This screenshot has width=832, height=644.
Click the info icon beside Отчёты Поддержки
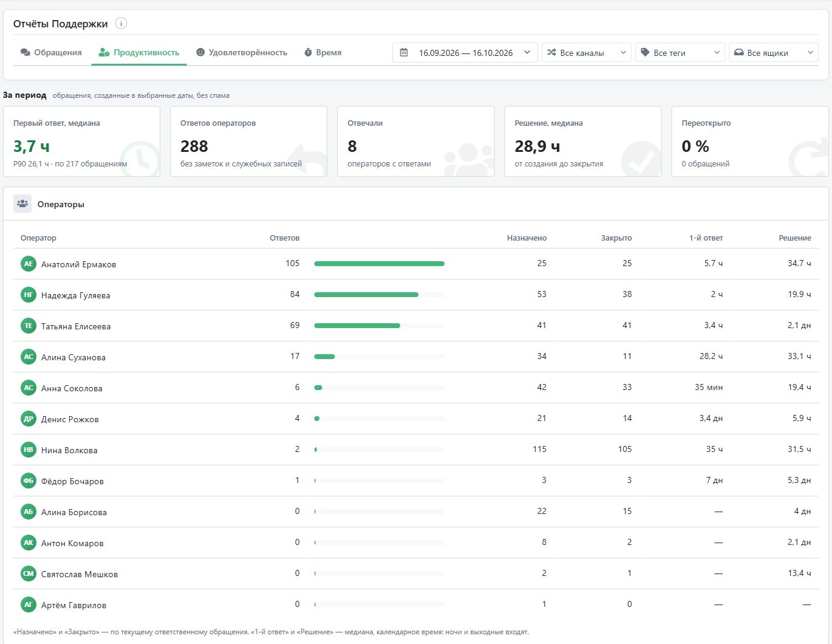point(121,24)
